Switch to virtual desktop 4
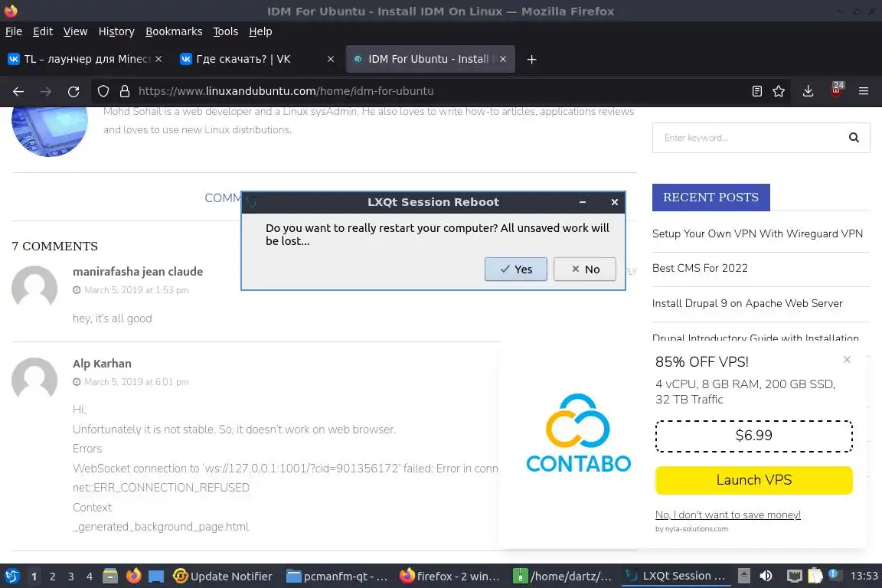The width and height of the screenshot is (882, 588). pyautogui.click(x=90, y=577)
